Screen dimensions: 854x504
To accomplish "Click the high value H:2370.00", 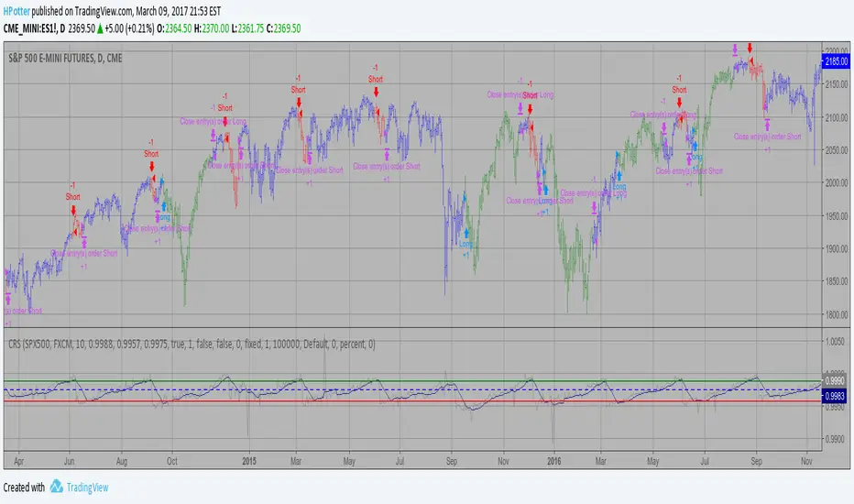I will coord(212,28).
